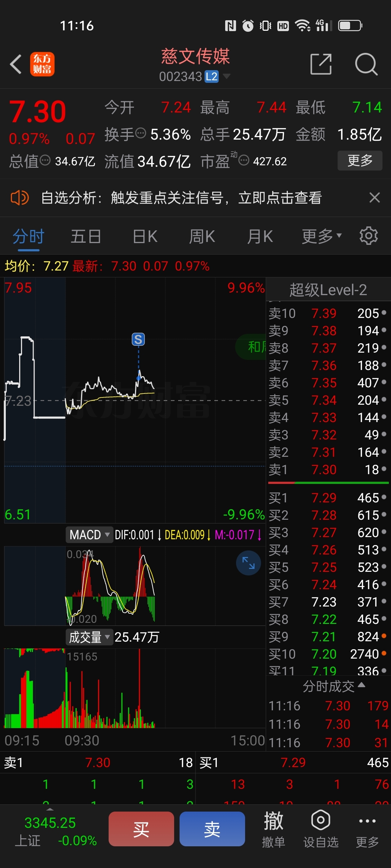The height and width of the screenshot is (868, 391).
Task: Tap the 买2 7.28 order row
Action: [328, 515]
